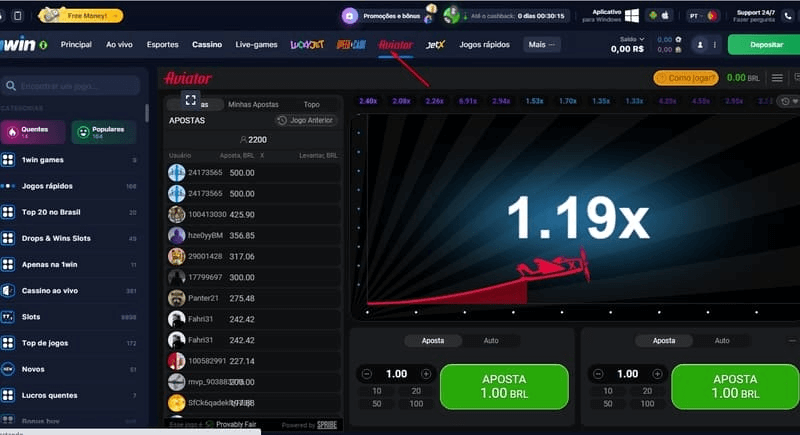
Task: Open the Speed & Cash game logo
Action: coord(351,45)
